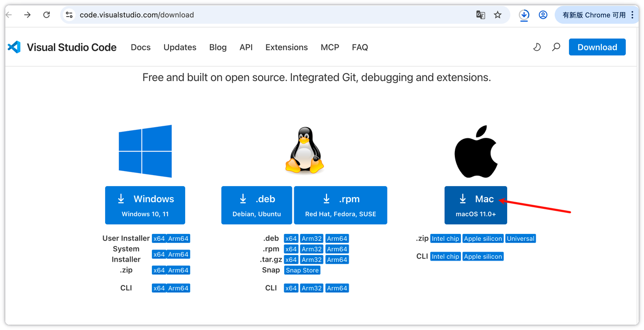Bookmark this page with star icon
This screenshot has width=644, height=330.
[x=498, y=15]
